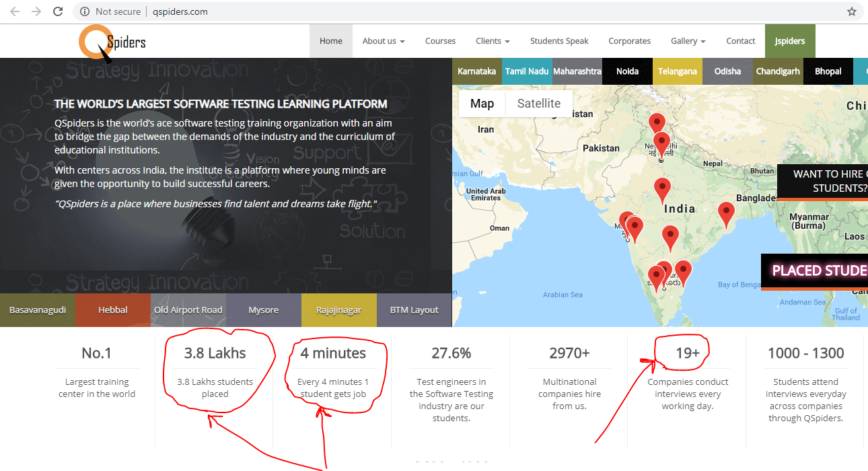Select the Odisha tab
Screen dimensions: 868x471
(727, 71)
